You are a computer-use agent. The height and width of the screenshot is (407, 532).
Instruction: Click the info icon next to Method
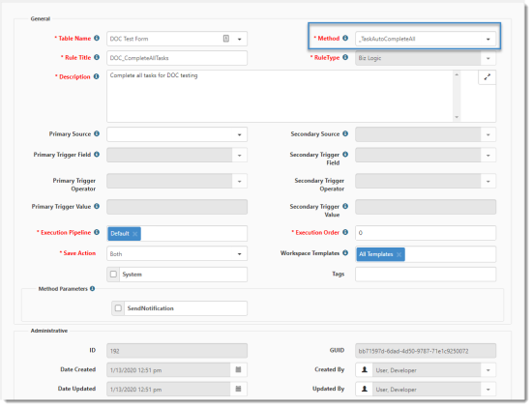pos(345,38)
